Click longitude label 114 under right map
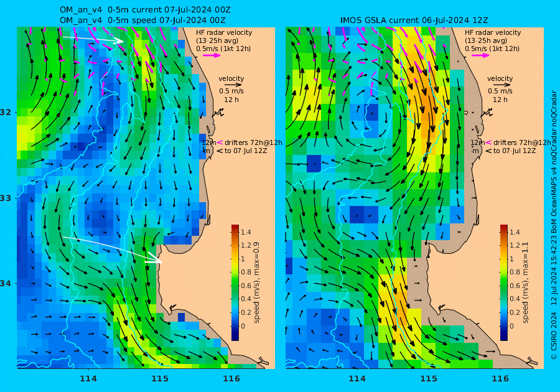The width and height of the screenshot is (560, 392). tap(357, 379)
